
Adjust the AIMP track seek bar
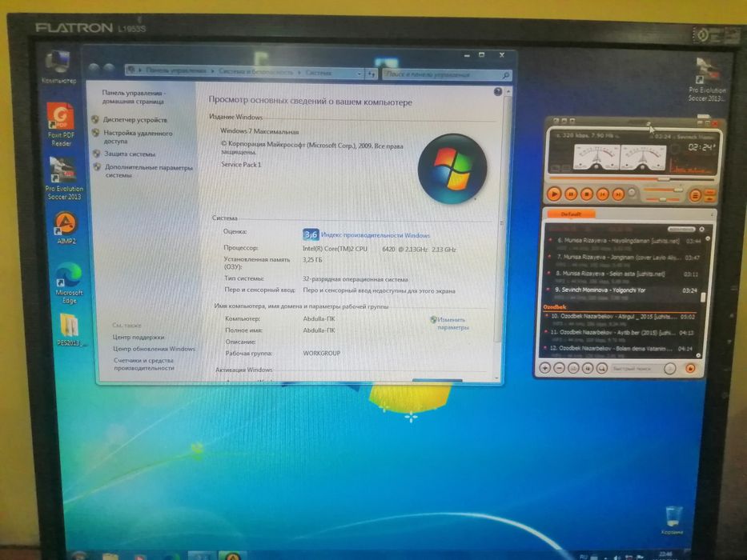(632, 179)
